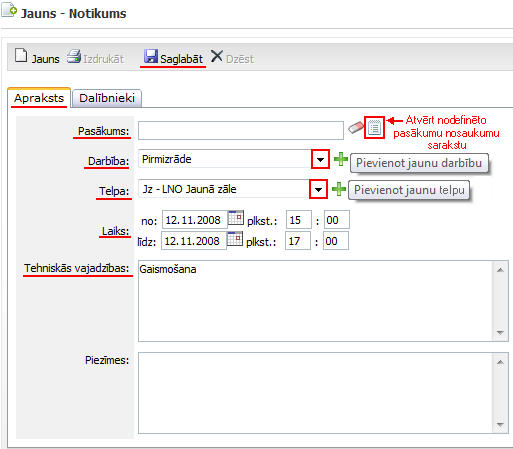
Task: Click the end hour field showing 17
Action: (298, 241)
